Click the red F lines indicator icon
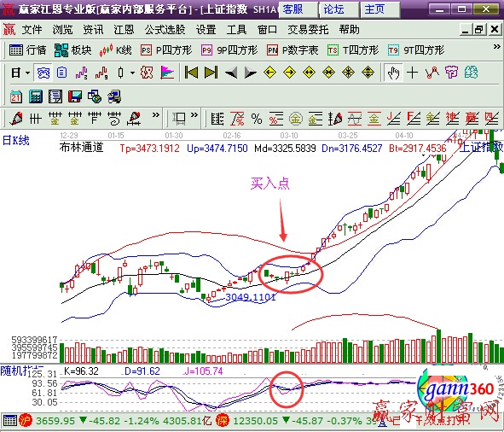This screenshot has width=504, height=432. pos(414,119)
